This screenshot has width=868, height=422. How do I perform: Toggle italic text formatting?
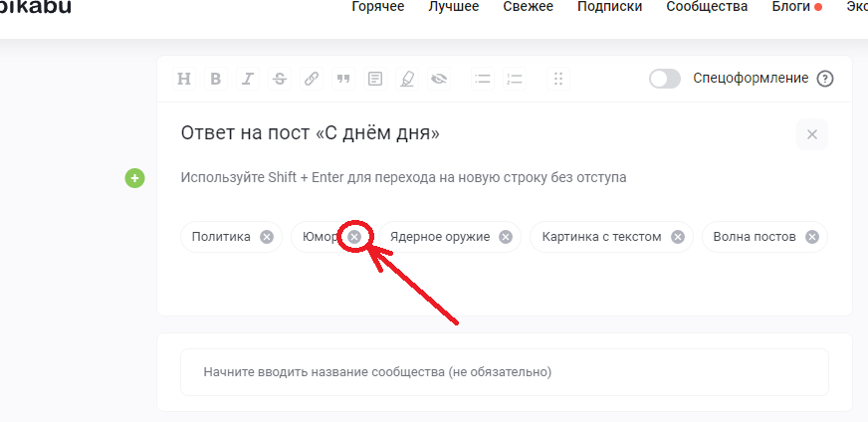pyautogui.click(x=247, y=80)
